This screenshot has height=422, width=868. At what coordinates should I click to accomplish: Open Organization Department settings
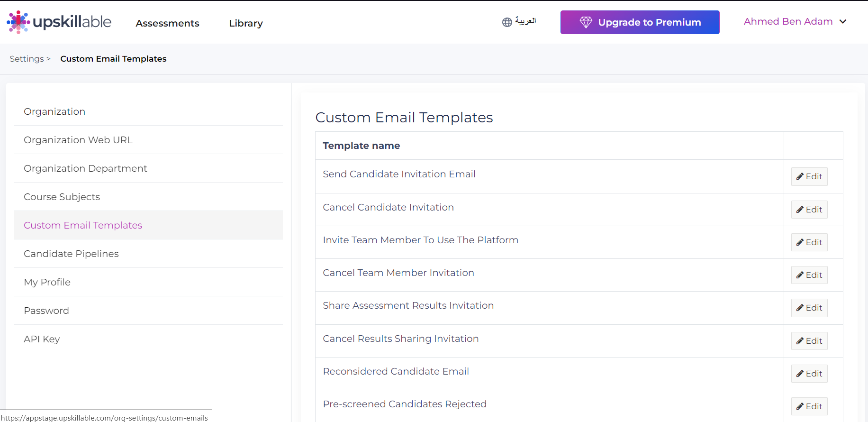148,168
